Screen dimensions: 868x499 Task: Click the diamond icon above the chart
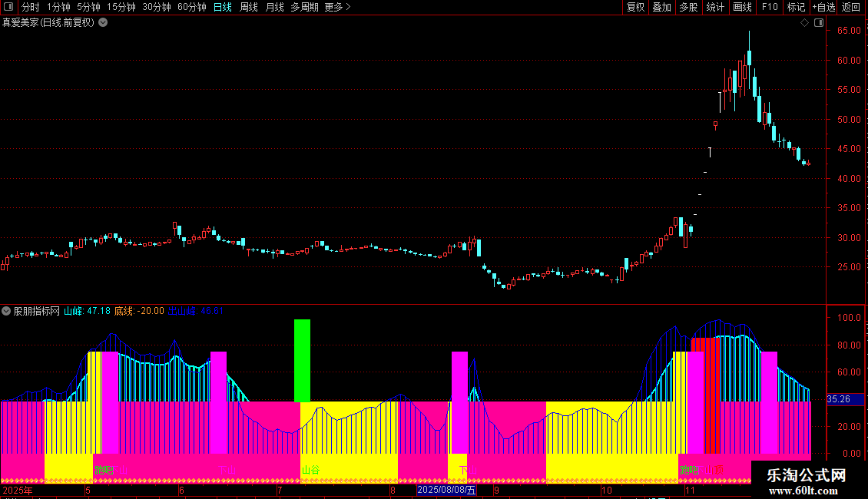pos(804,23)
